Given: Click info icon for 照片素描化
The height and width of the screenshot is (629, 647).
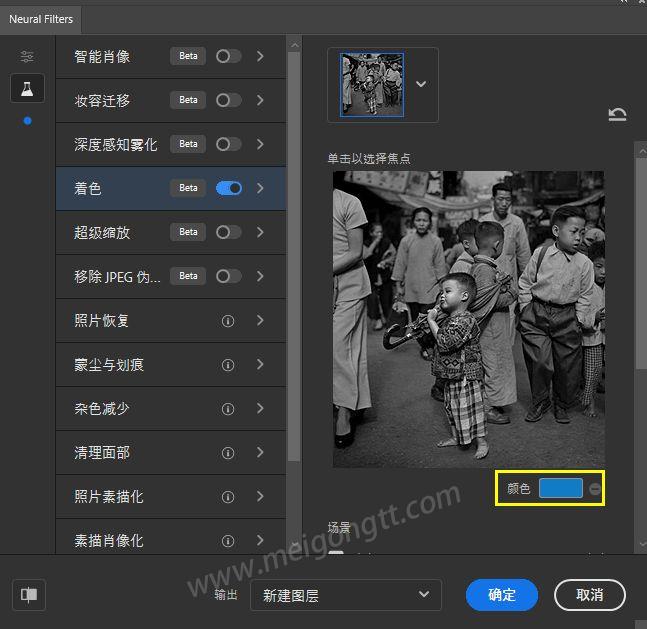Looking at the screenshot, I should pos(228,497).
